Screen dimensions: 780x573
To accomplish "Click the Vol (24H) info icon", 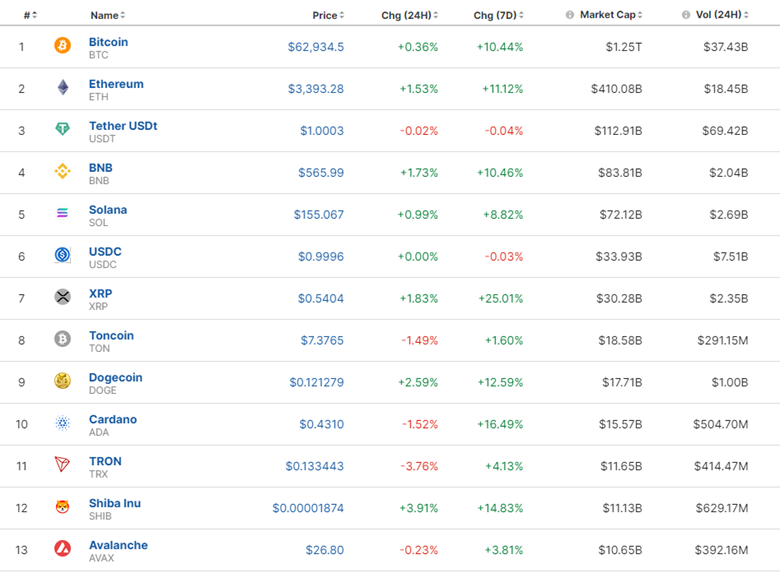I will [686, 15].
